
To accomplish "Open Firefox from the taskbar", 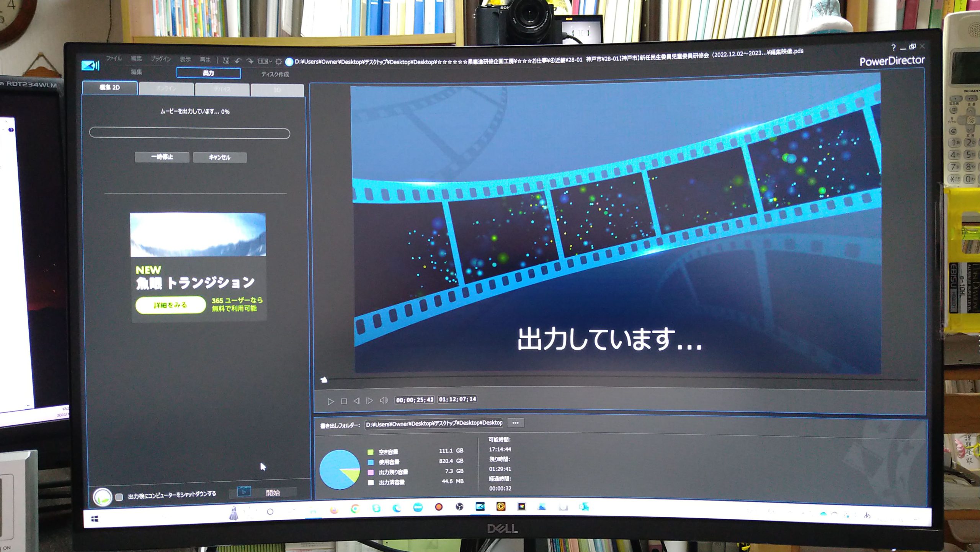I will pos(334,510).
